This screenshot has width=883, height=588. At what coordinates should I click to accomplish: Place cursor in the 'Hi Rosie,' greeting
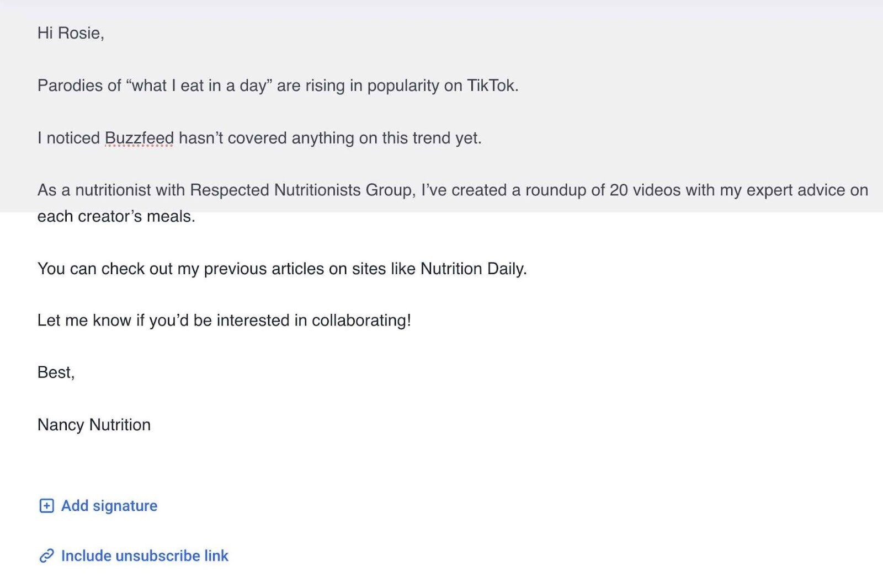tap(71, 33)
